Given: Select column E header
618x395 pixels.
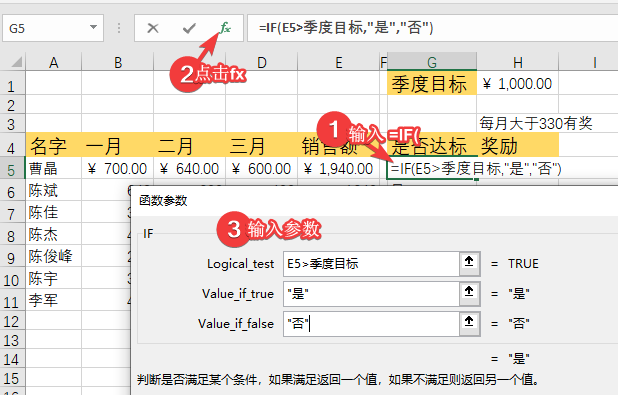Looking at the screenshot, I should [x=339, y=62].
